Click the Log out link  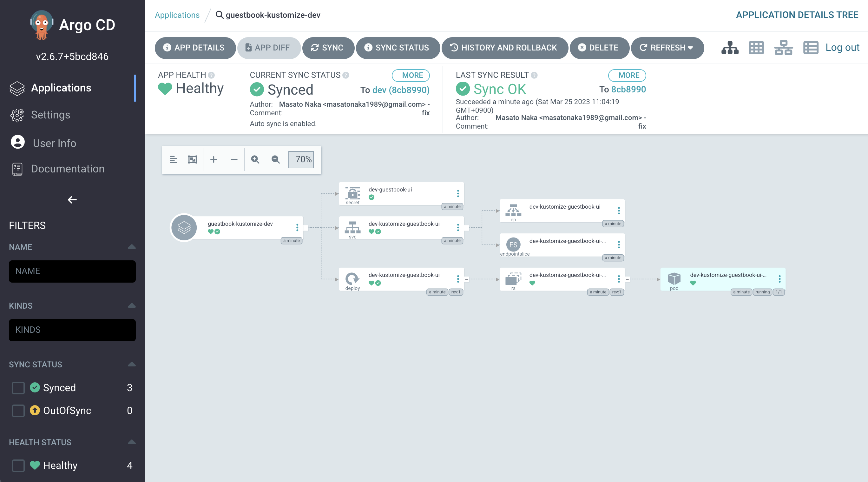[842, 48]
